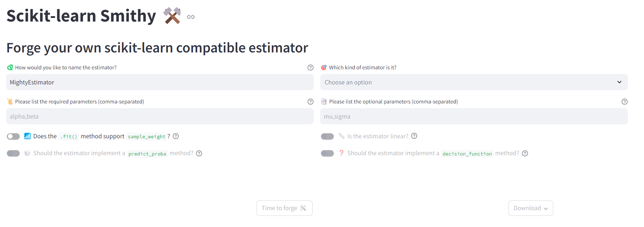Click the estimator name input field
Viewport: 644px width, 227px height.
[160, 82]
